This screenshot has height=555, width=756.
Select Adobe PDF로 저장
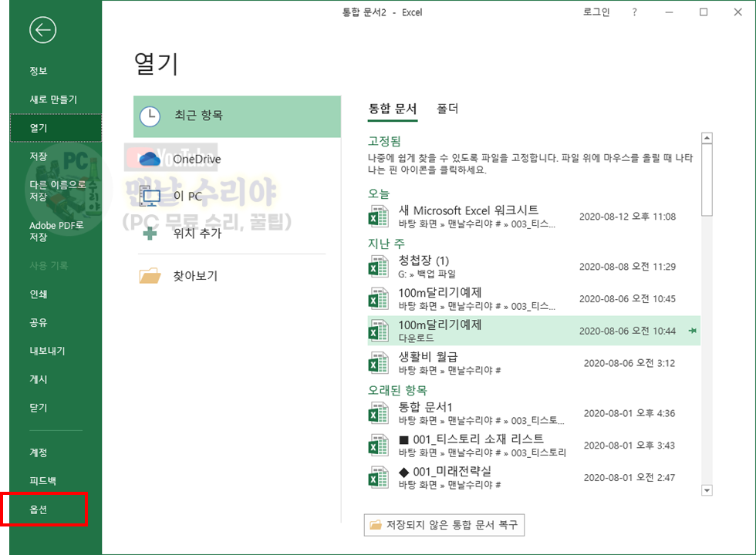[x=56, y=231]
